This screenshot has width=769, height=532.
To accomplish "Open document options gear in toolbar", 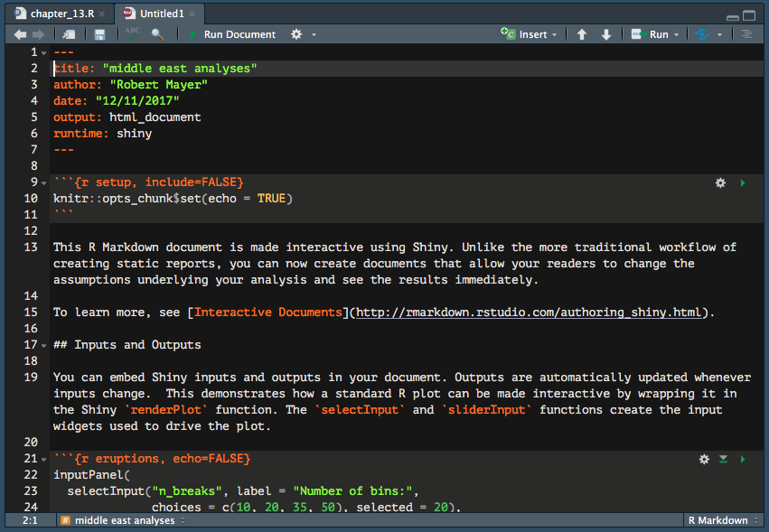I will pos(296,34).
